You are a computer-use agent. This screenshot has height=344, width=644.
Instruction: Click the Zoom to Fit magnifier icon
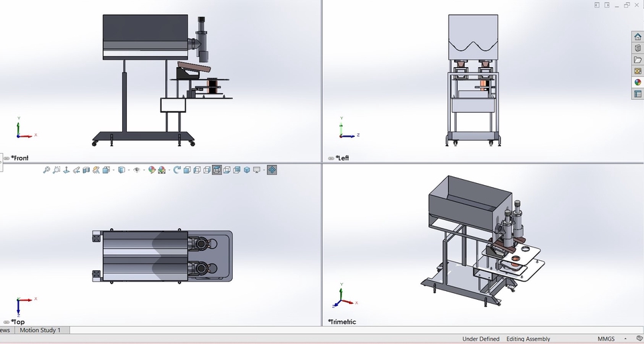pos(46,170)
